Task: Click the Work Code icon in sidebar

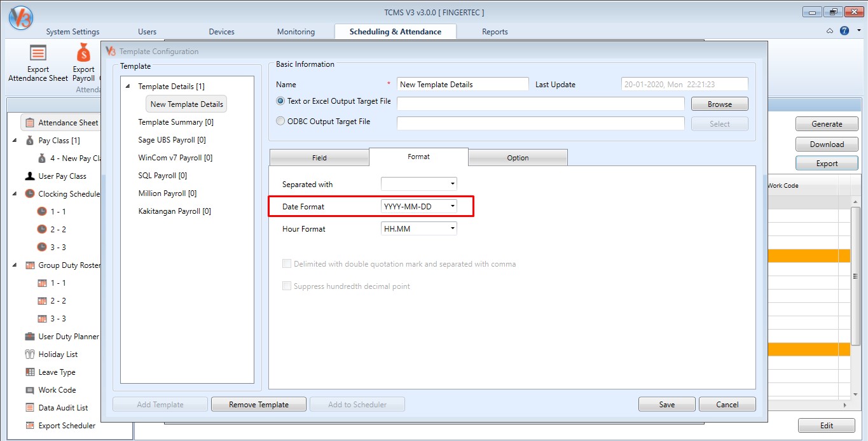Action: [29, 389]
